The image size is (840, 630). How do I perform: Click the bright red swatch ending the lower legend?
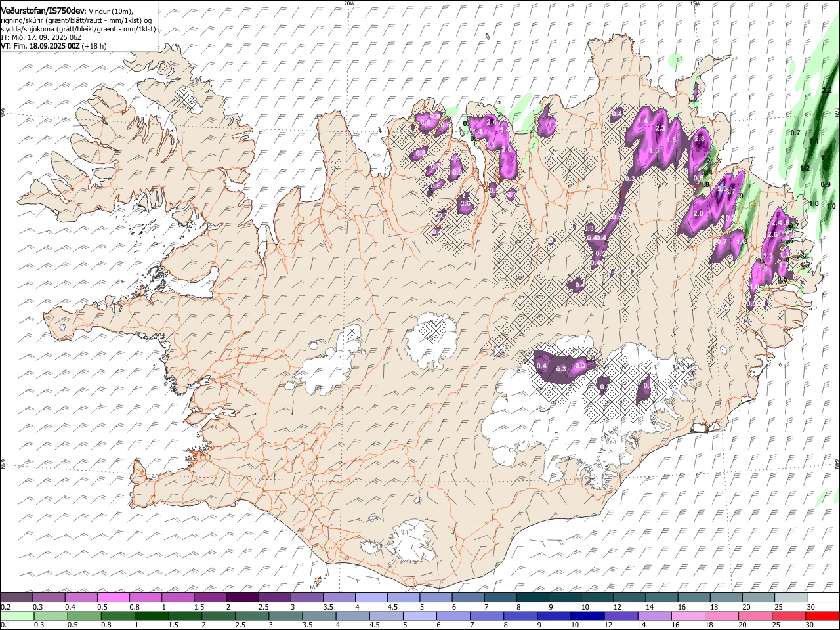tap(822, 616)
